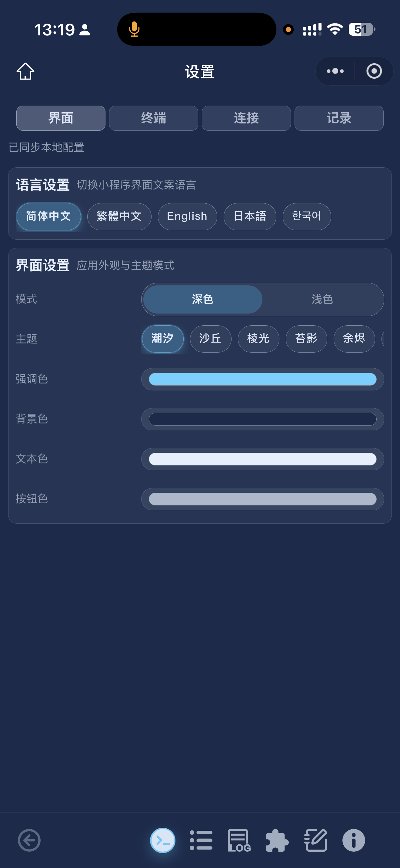Select the 沙丘 theme chip

[x=211, y=339]
